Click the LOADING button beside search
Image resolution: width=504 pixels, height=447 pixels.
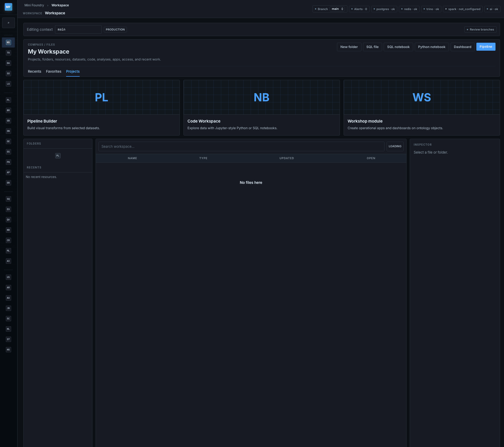click(x=395, y=146)
